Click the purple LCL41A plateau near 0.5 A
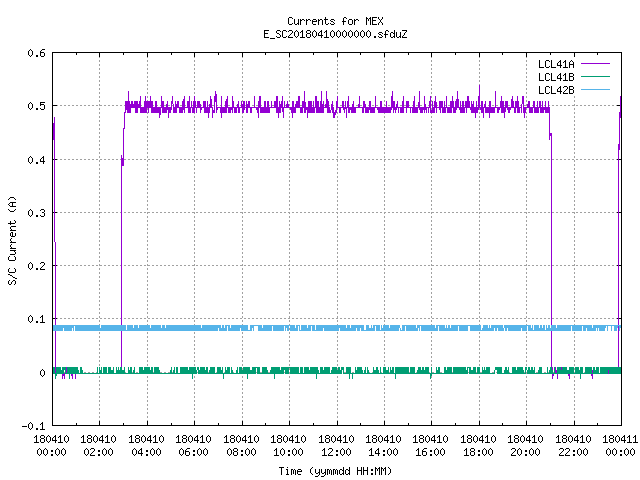The height and width of the screenshot is (480, 640). (x=337, y=108)
